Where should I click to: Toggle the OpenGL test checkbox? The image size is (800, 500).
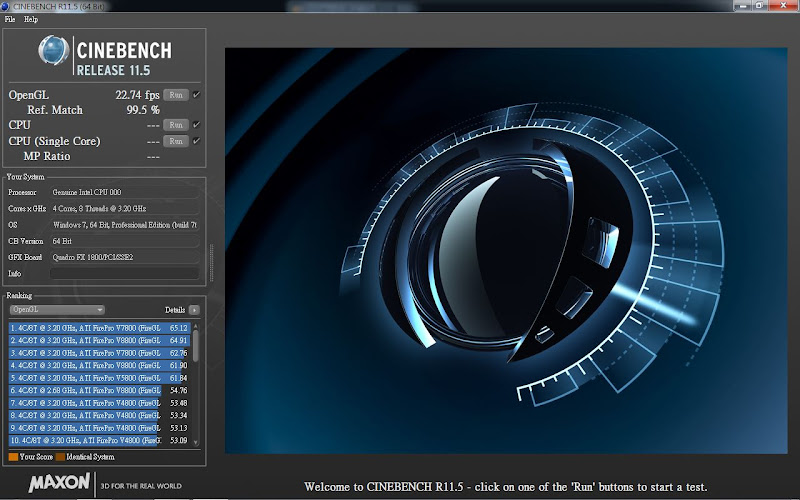[x=196, y=95]
